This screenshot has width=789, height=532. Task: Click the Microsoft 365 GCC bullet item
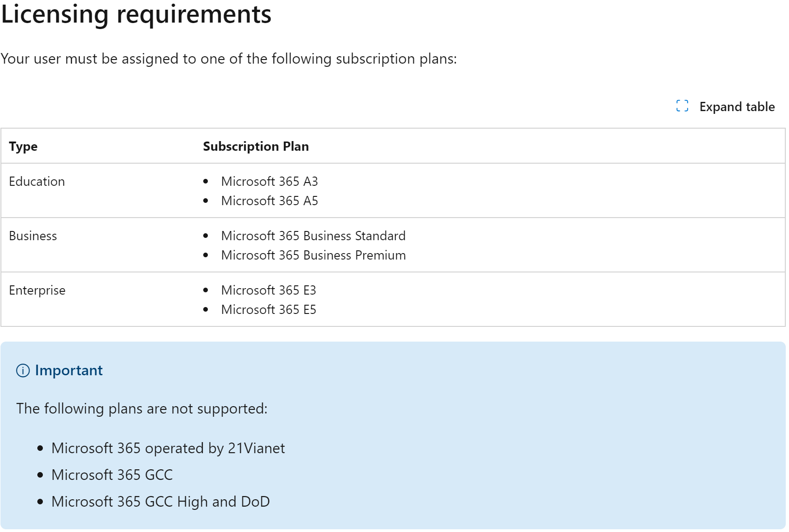[112, 475]
